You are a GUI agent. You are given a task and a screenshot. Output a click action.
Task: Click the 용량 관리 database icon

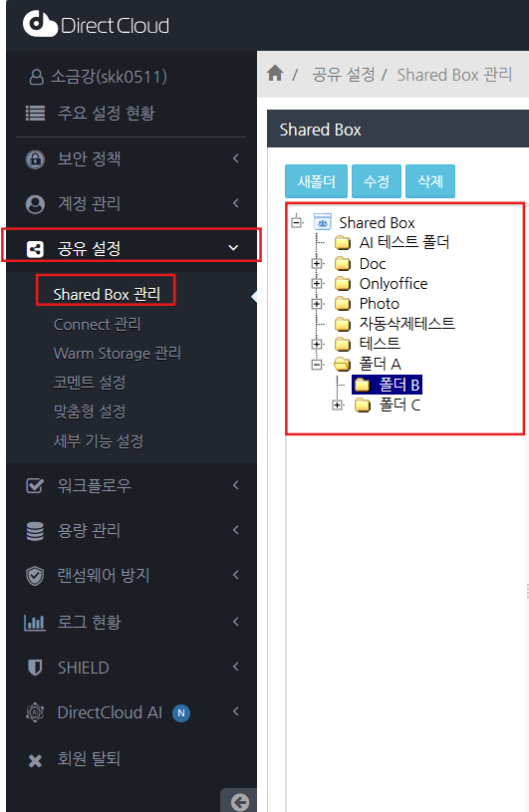click(35, 531)
